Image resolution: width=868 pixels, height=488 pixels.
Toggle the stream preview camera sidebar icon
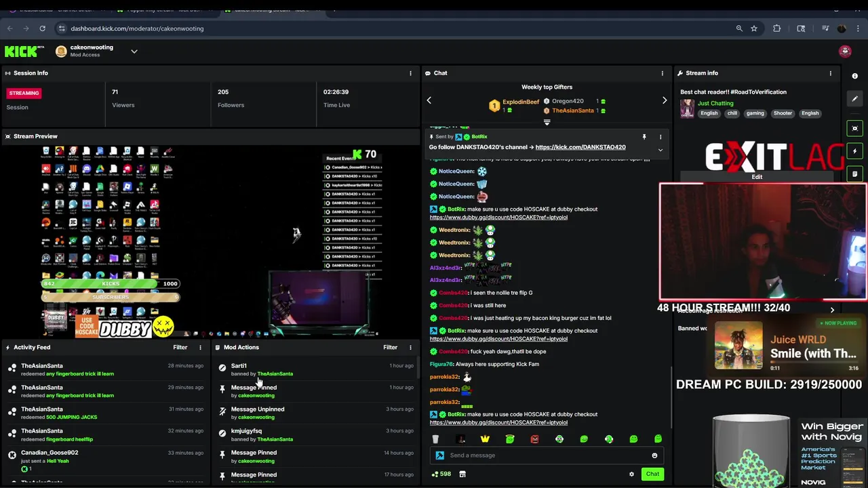pos(855,128)
